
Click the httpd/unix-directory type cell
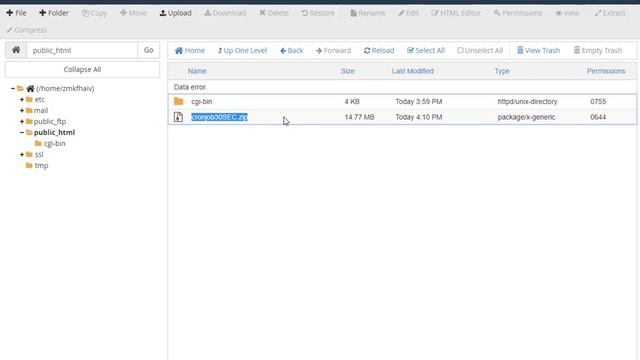[527, 102]
